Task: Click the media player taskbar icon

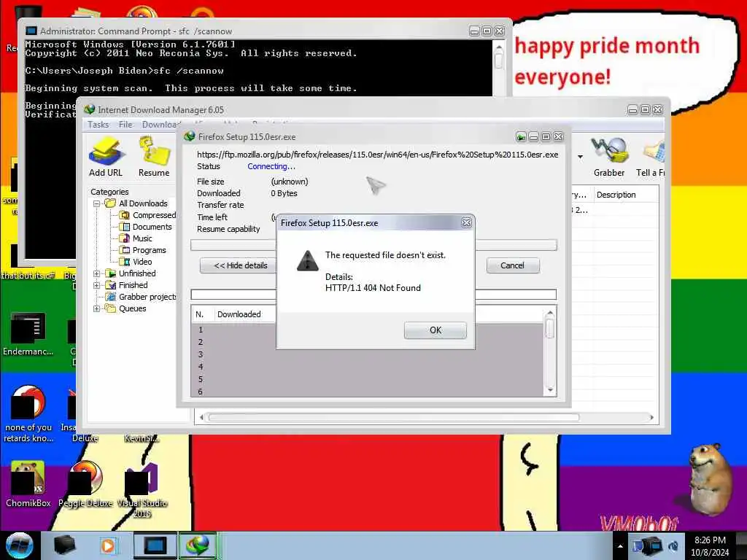Action: pos(108,545)
